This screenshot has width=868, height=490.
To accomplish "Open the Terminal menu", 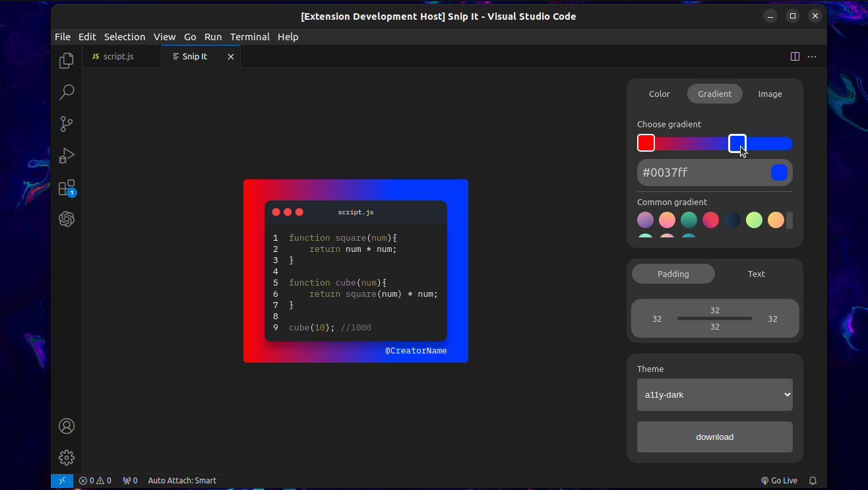I will [249, 37].
